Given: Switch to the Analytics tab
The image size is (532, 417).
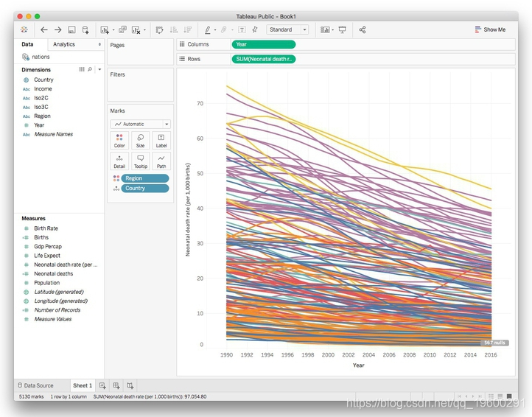Looking at the screenshot, I should 64,44.
